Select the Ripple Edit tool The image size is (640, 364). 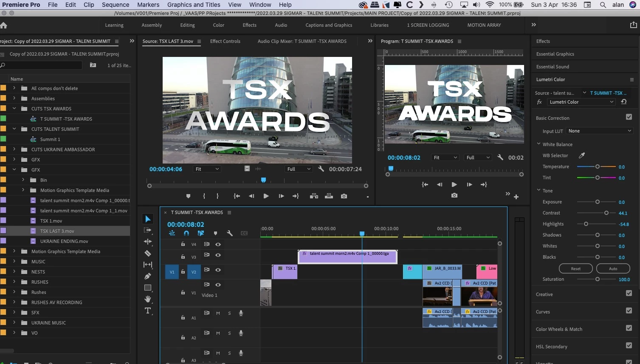pos(148,242)
